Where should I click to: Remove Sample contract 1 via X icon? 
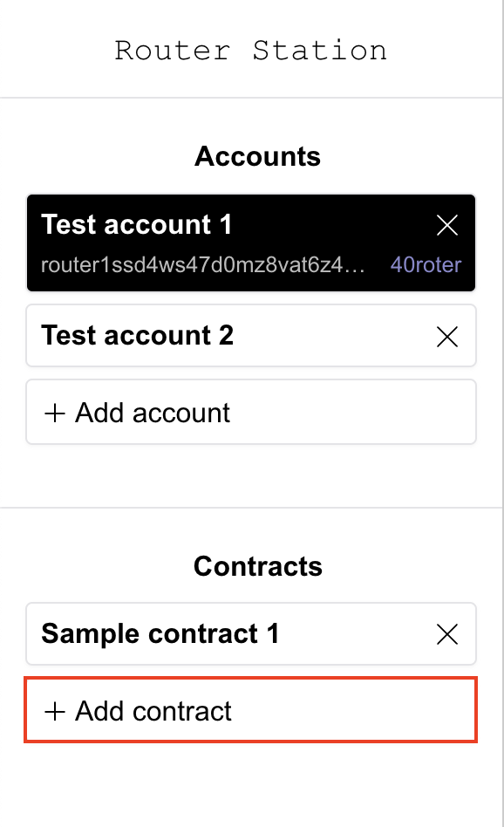(447, 634)
